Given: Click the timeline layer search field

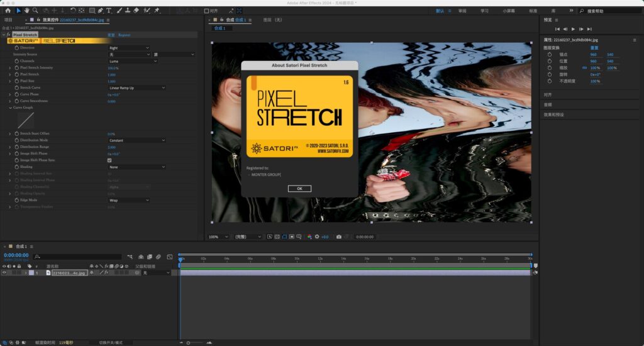Looking at the screenshot, I should [x=78, y=257].
